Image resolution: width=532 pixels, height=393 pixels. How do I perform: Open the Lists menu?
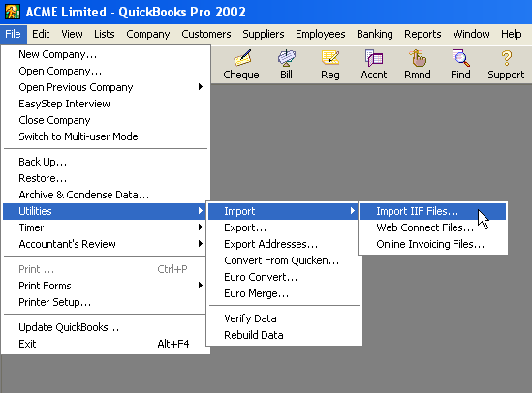[104, 34]
